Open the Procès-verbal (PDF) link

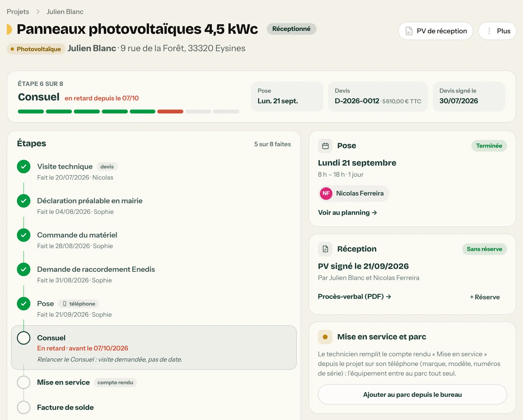click(x=355, y=297)
